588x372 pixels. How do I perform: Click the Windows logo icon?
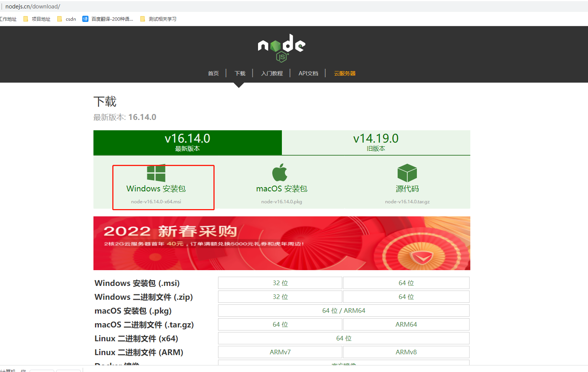156,173
